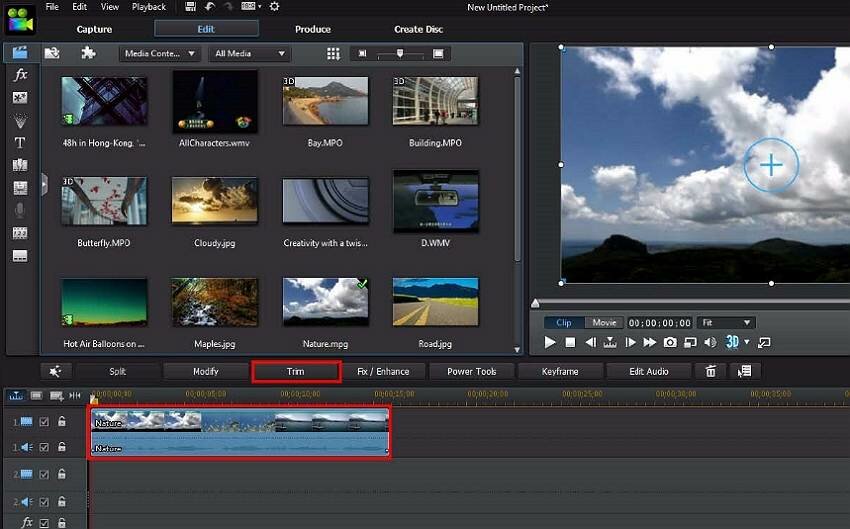Open the Title Room T icon
The height and width of the screenshot is (529, 850).
coord(20,143)
